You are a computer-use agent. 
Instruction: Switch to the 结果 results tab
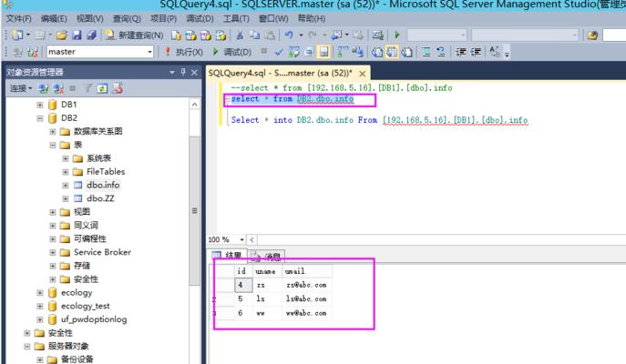pos(227,256)
